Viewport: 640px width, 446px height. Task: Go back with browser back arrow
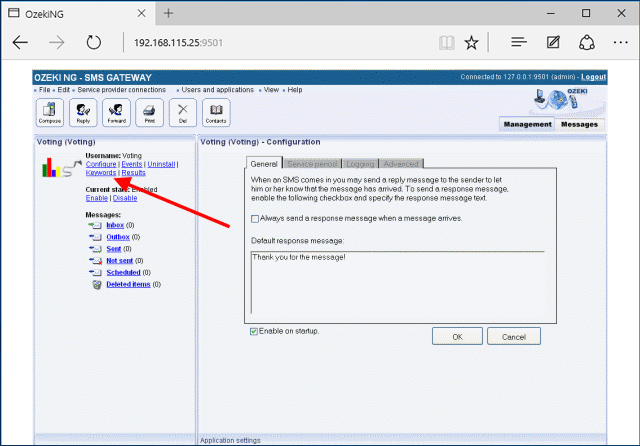click(20, 42)
